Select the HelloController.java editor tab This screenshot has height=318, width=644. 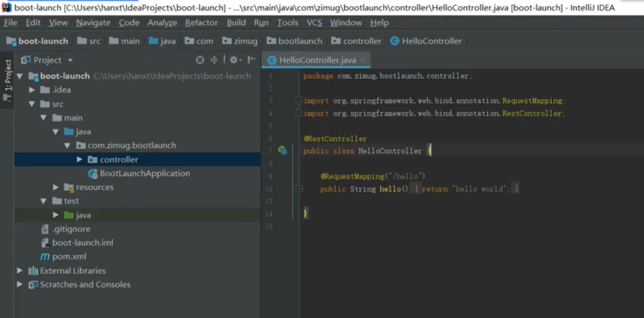tap(317, 60)
